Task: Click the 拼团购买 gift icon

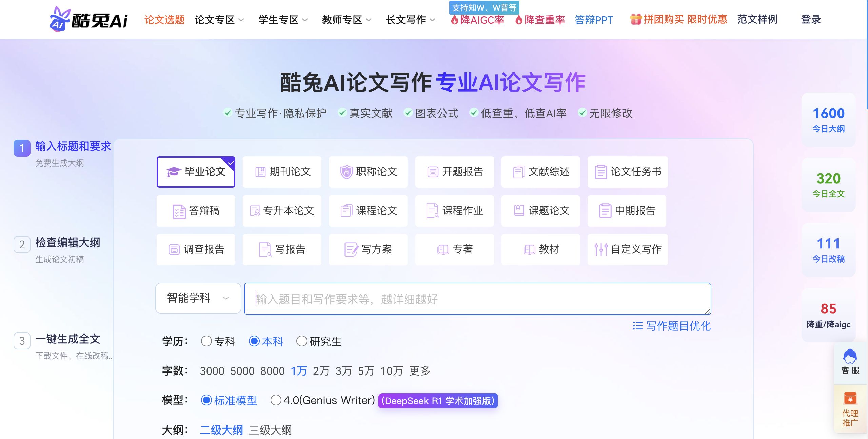Action: (636, 20)
